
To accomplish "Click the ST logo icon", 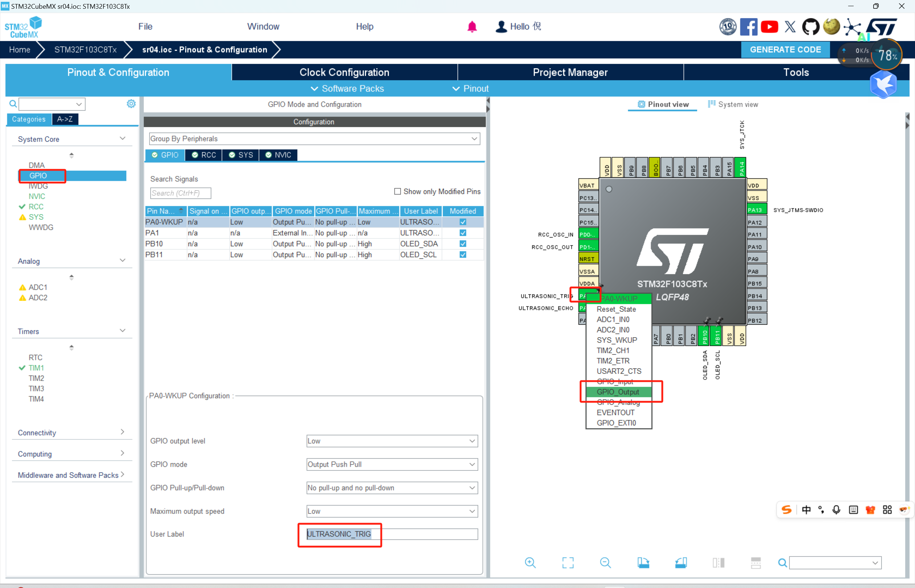I will (x=882, y=27).
